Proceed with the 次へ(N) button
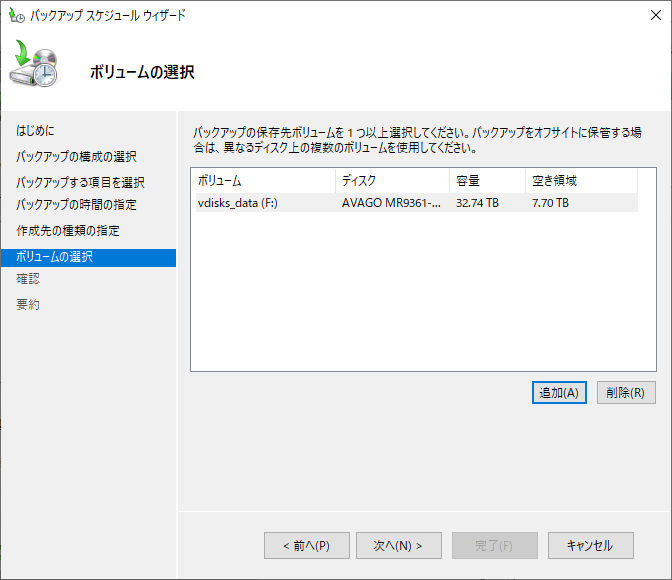Image resolution: width=672 pixels, height=580 pixels. pos(399,545)
